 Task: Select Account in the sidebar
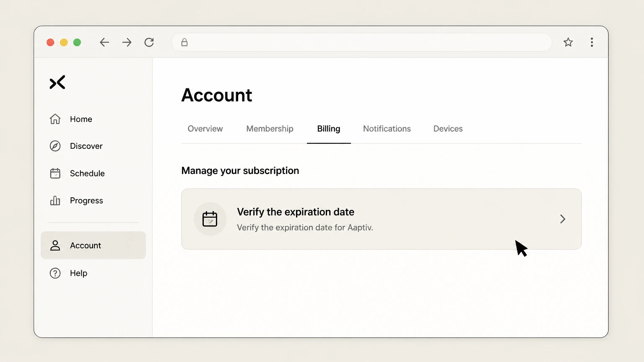point(93,245)
